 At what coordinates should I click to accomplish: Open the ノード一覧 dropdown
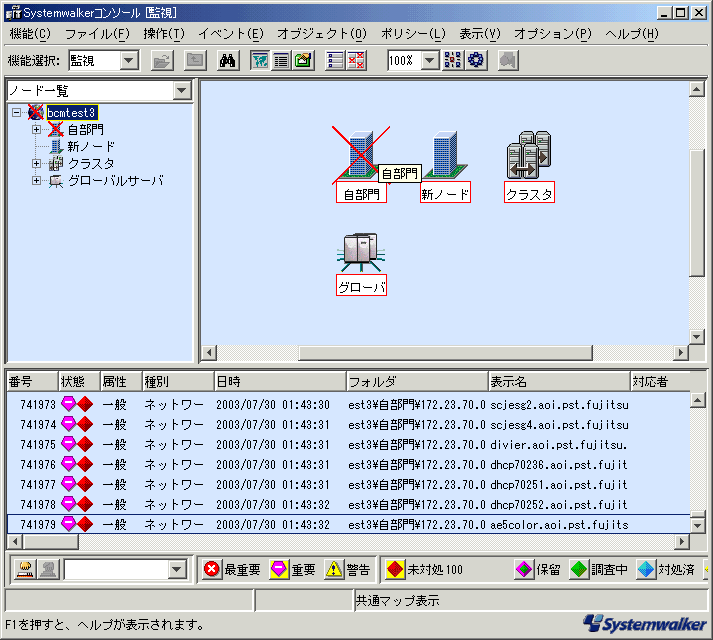(x=182, y=91)
